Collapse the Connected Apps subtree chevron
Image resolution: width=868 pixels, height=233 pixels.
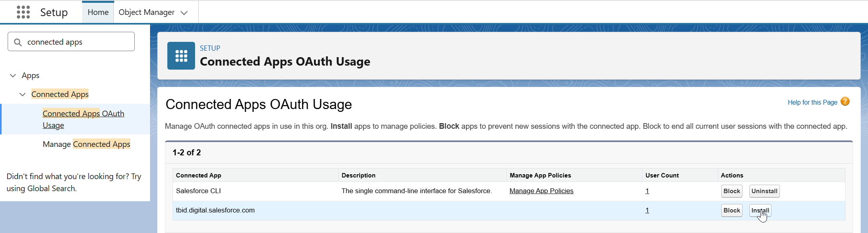23,95
